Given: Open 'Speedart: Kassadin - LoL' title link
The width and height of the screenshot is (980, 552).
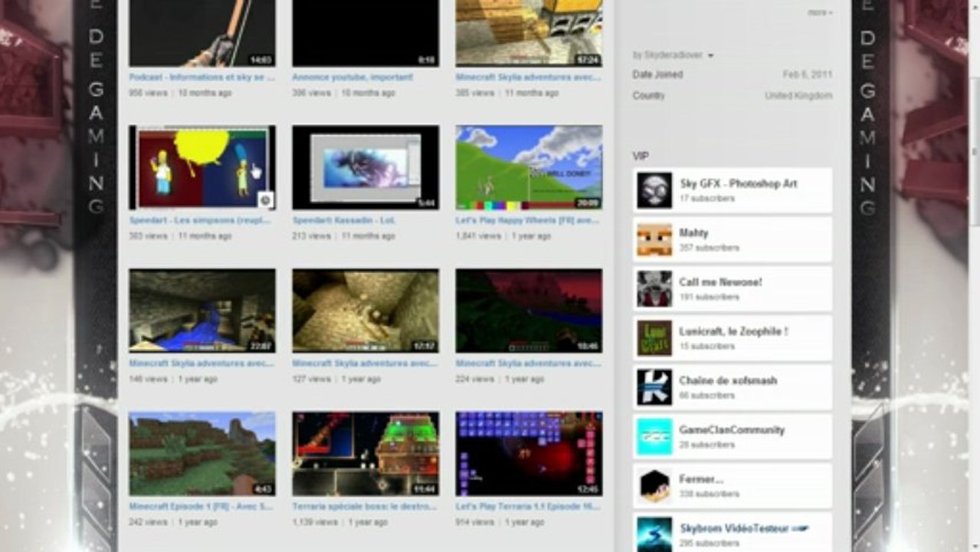Looking at the screenshot, I should 344,220.
